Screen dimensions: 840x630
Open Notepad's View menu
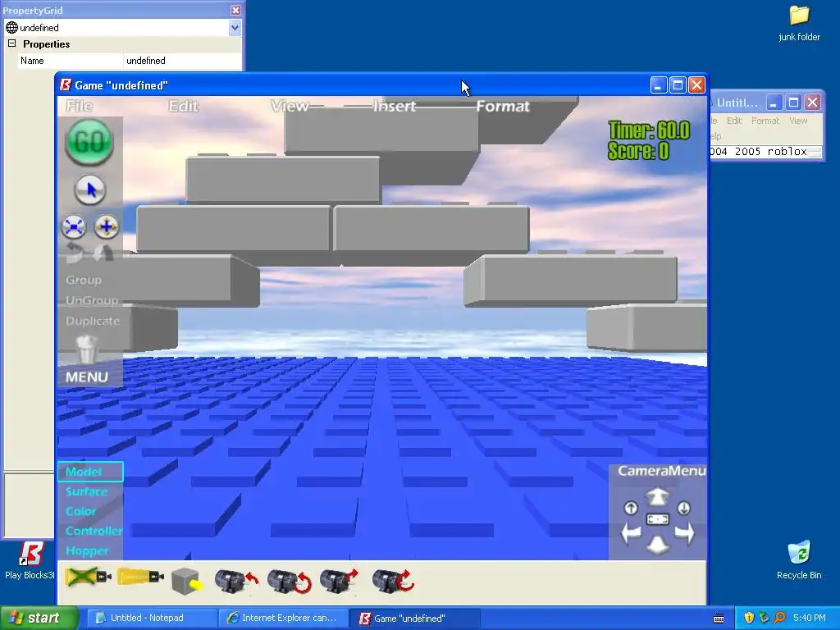pos(798,121)
